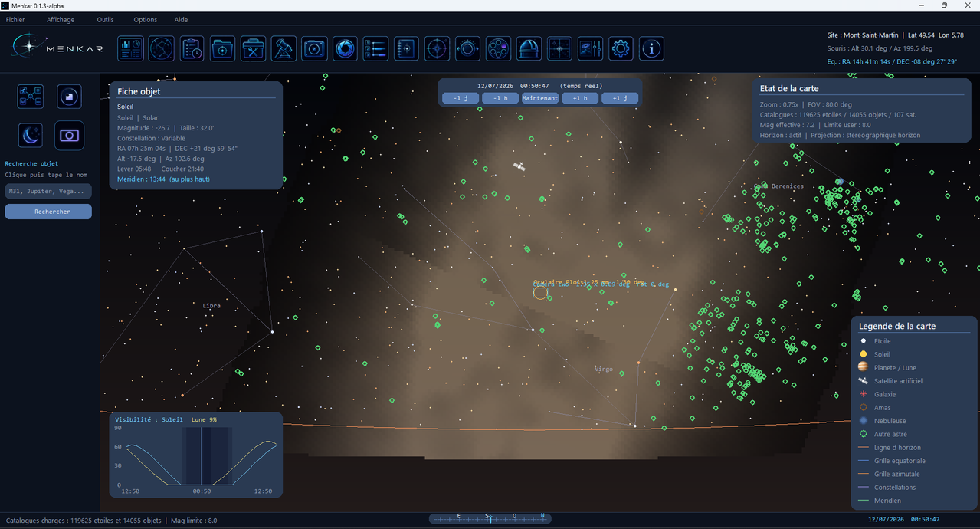Viewport: 980px width, 529px height.
Task: Click the compass heading slider at bottom
Action: click(x=490, y=518)
